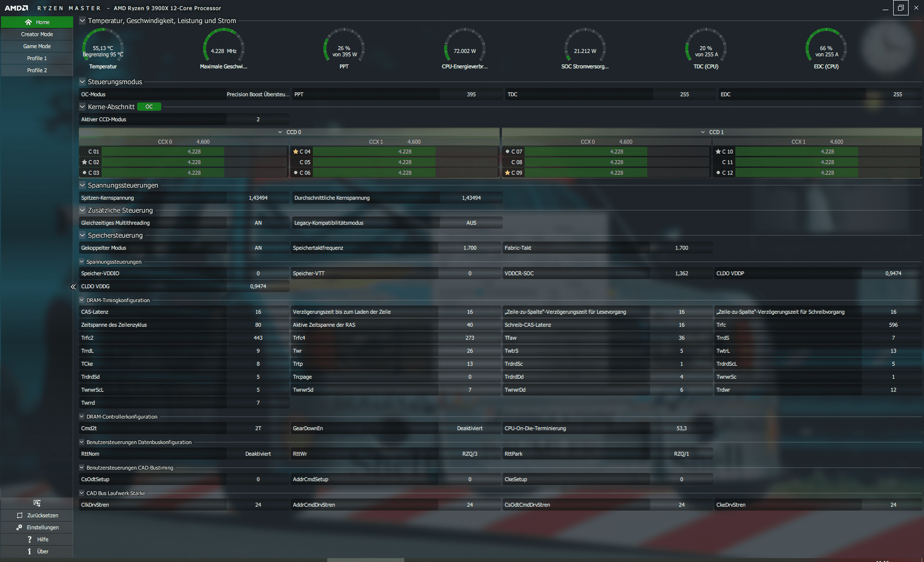Image resolution: width=924 pixels, height=562 pixels.
Task: Click the dot marker beside C 06
Action: click(x=295, y=173)
